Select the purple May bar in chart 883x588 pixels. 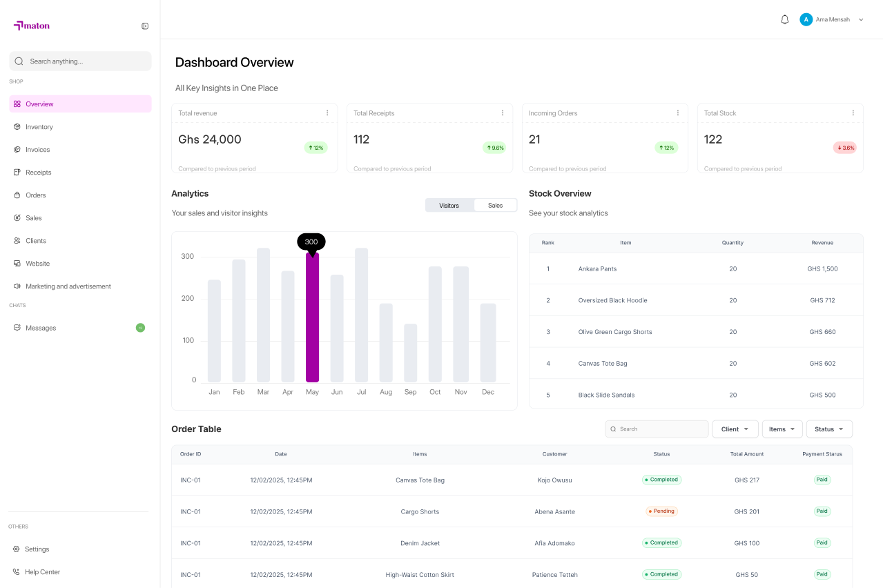[x=312, y=317]
